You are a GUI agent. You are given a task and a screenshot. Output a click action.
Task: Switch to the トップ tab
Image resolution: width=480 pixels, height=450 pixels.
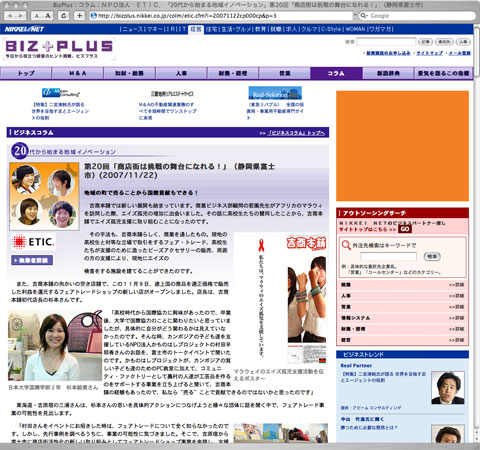tap(26, 73)
